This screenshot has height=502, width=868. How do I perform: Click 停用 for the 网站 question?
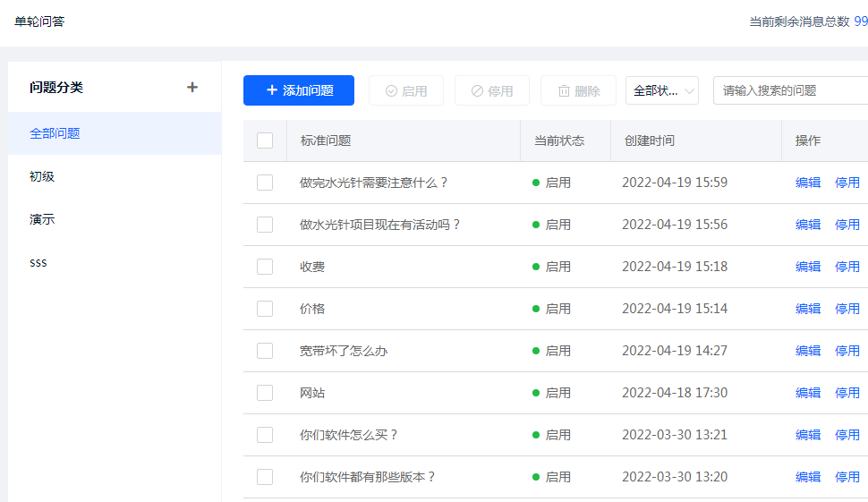click(847, 393)
